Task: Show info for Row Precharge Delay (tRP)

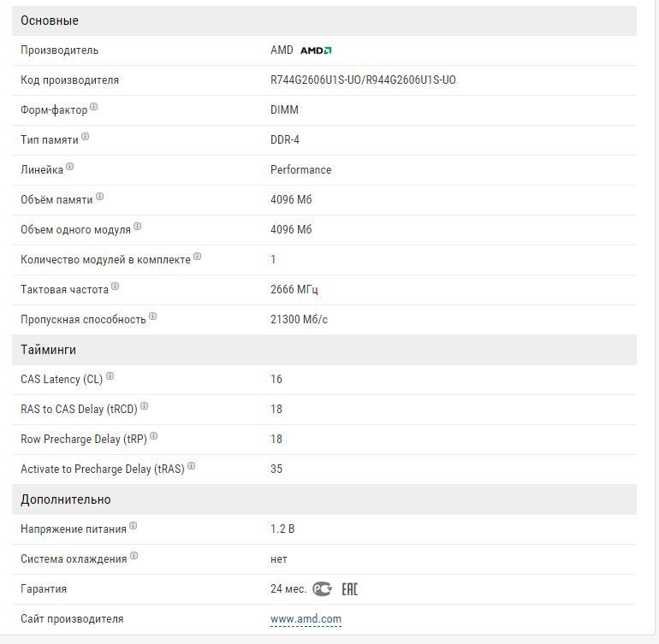Action: [x=153, y=436]
